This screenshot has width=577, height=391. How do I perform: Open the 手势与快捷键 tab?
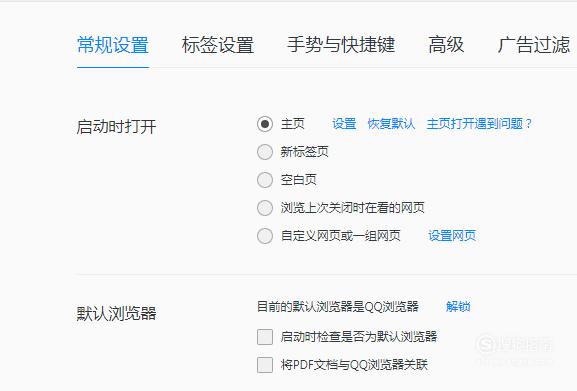pyautogui.click(x=341, y=45)
